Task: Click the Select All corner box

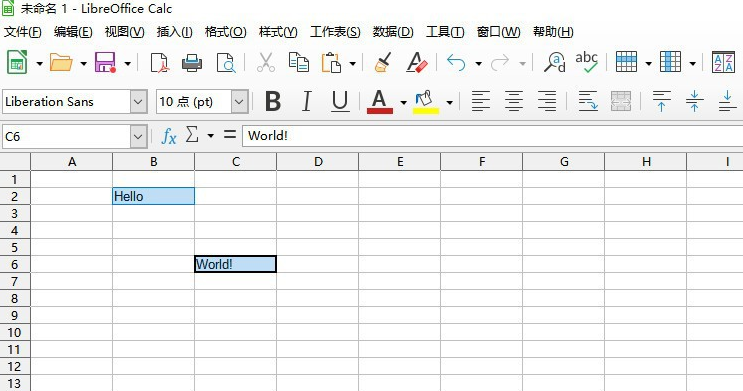Action: (x=15, y=162)
